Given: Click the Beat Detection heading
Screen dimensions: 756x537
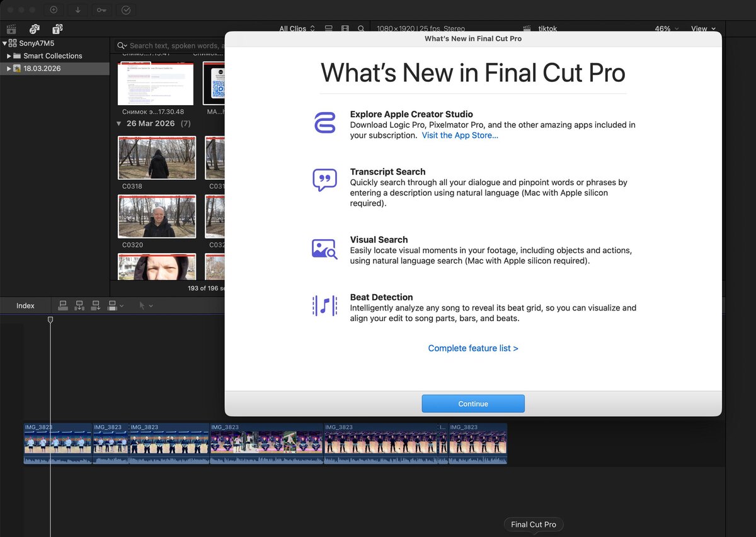Looking at the screenshot, I should 381,297.
